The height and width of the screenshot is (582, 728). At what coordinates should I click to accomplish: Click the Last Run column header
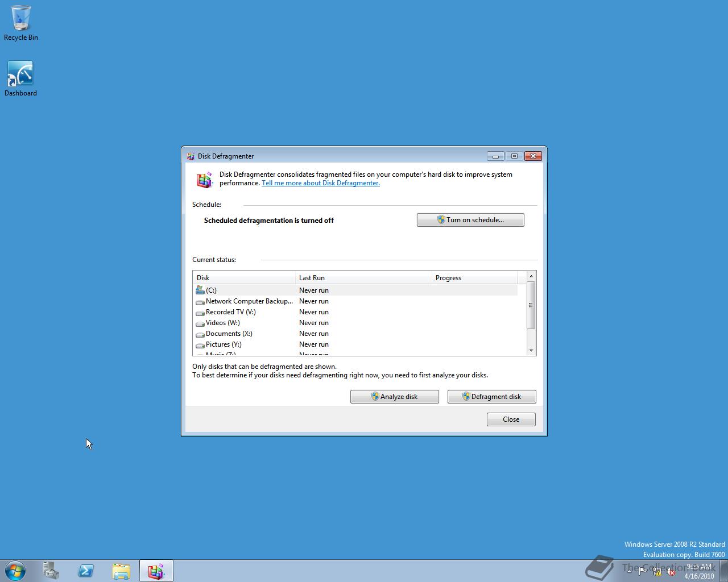[364, 278]
